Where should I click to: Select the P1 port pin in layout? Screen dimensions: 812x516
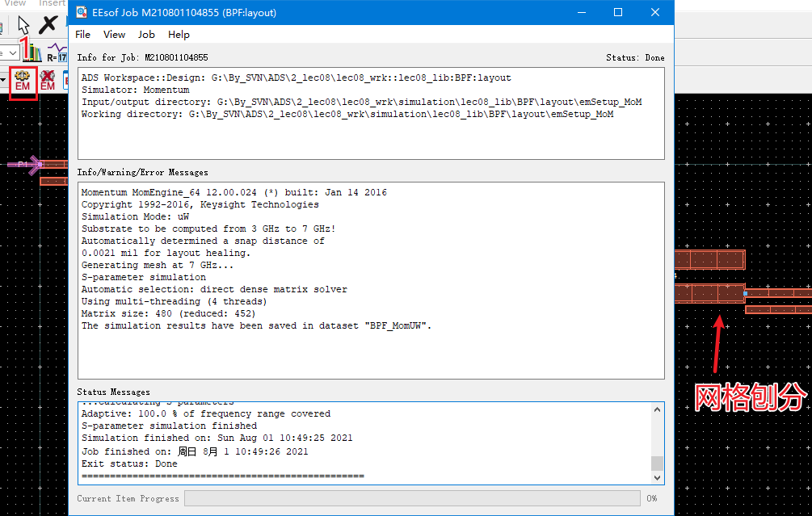[24, 165]
